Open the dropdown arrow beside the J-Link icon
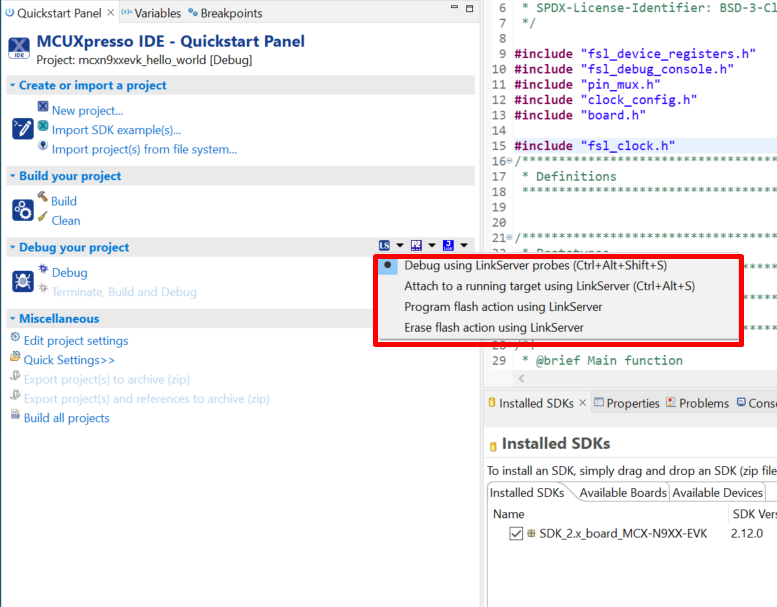The image size is (777, 607). [x=464, y=246]
